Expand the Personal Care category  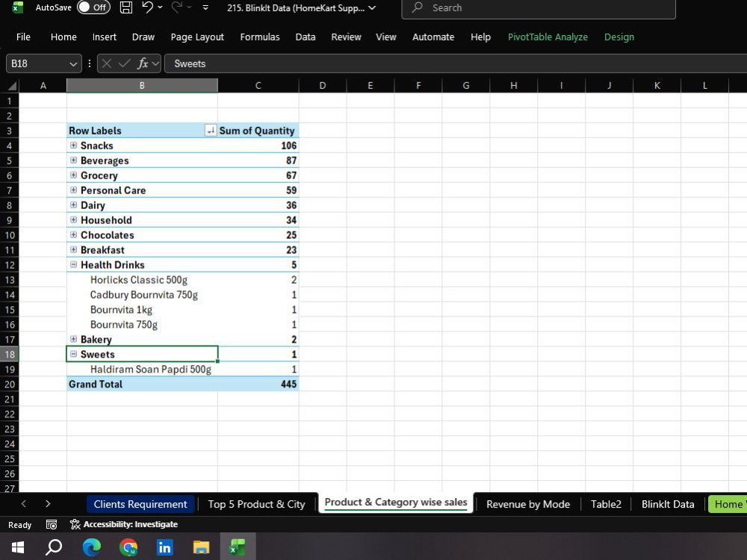73,190
